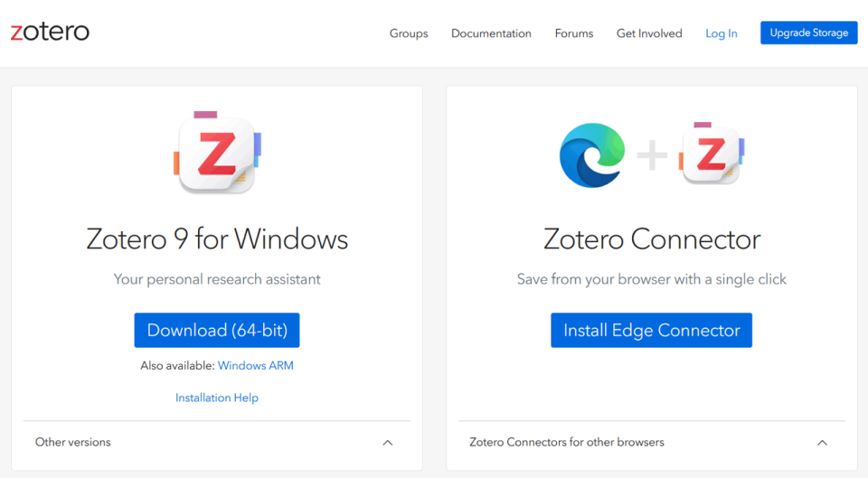Click the small Zotero icon beside Edge
Viewport: 868px width, 478px height.
pyautogui.click(x=712, y=154)
